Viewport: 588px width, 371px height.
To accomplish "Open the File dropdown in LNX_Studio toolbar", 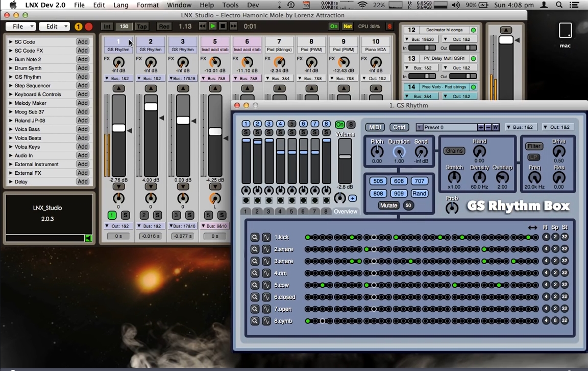I will click(20, 26).
